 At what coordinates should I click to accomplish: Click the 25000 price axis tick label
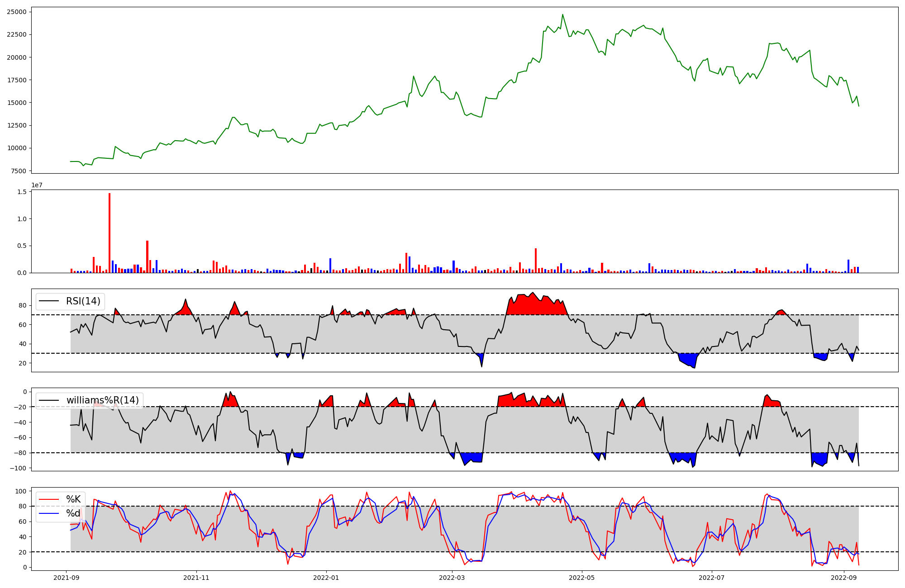point(16,12)
